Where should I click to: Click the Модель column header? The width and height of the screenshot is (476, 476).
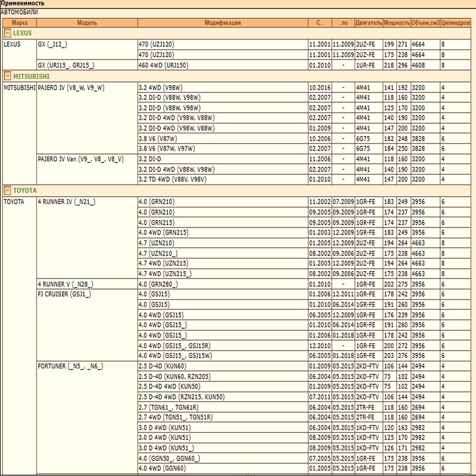click(x=87, y=23)
